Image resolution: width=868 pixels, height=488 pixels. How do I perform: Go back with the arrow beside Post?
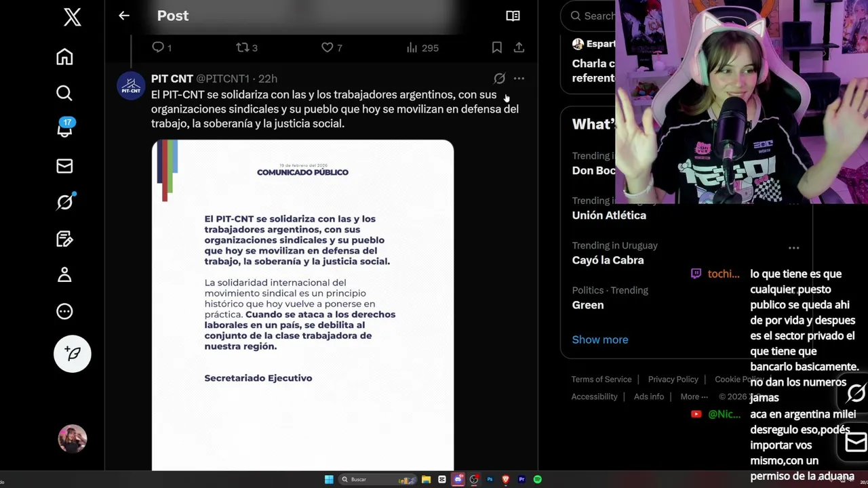[124, 16]
